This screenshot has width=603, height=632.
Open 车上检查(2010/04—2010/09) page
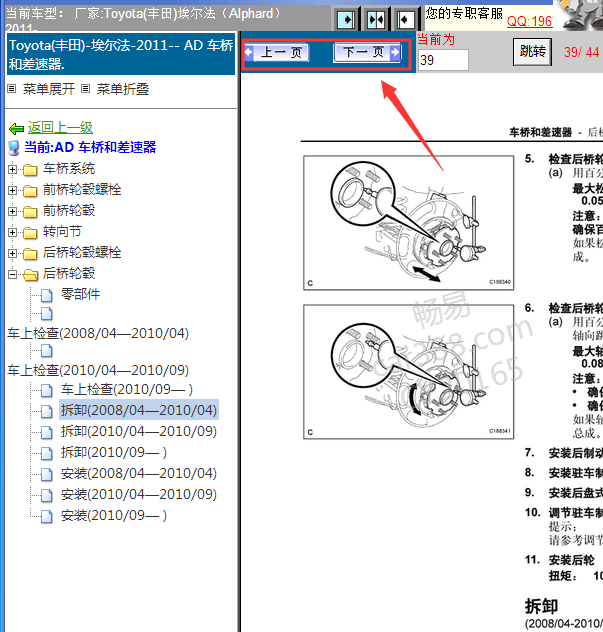coord(98,370)
